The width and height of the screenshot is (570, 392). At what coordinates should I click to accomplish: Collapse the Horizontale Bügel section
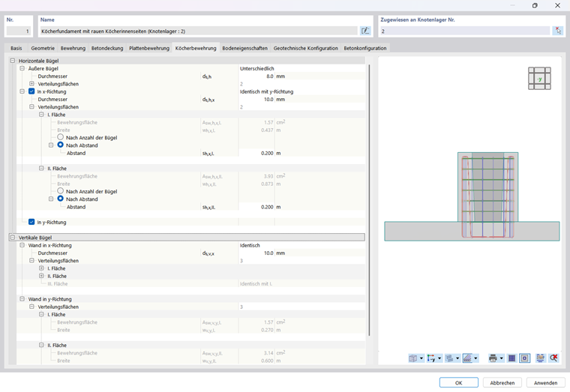click(x=13, y=61)
